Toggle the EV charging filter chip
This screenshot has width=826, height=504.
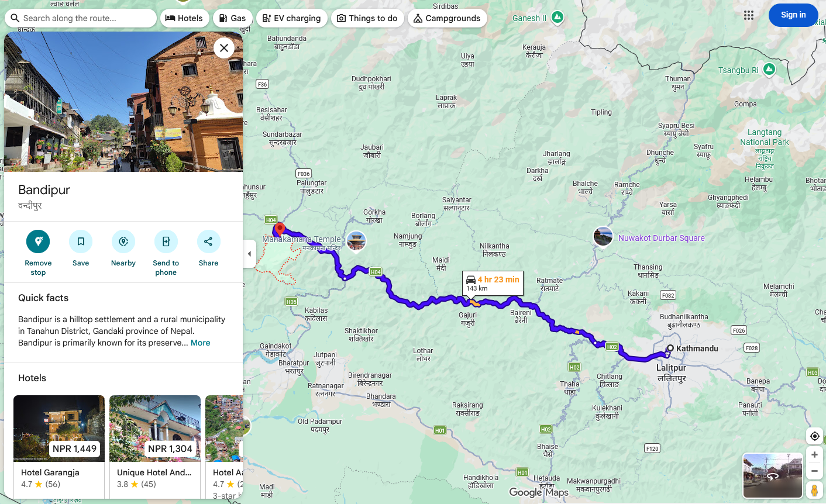[291, 18]
